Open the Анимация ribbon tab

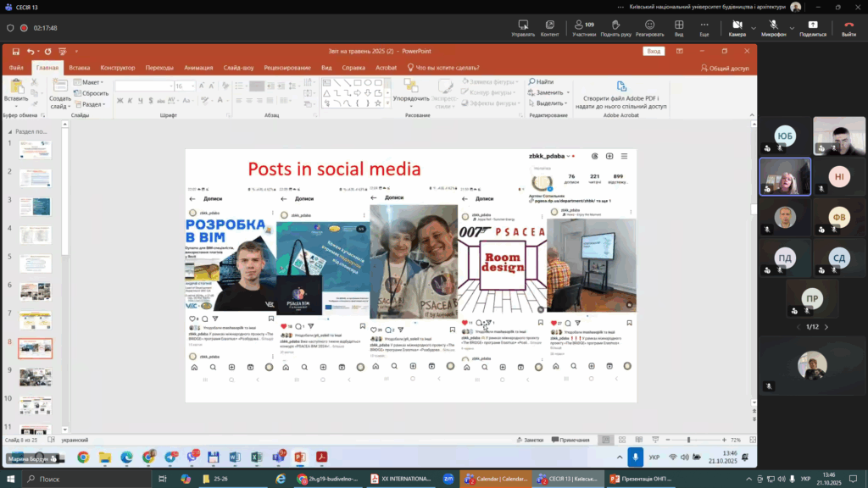click(198, 68)
